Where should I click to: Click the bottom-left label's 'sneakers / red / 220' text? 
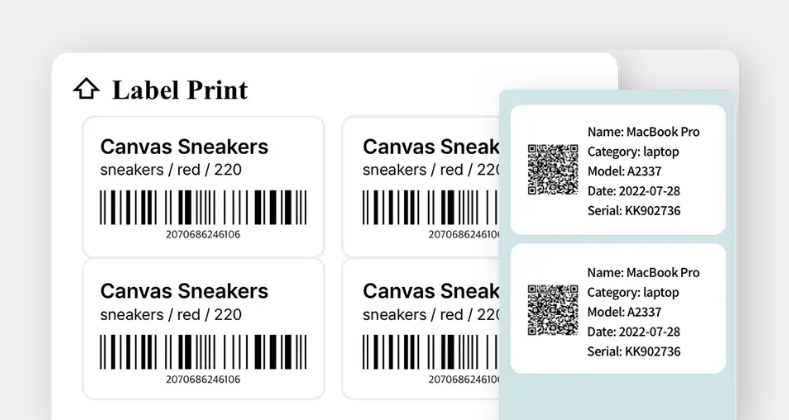[x=170, y=314]
